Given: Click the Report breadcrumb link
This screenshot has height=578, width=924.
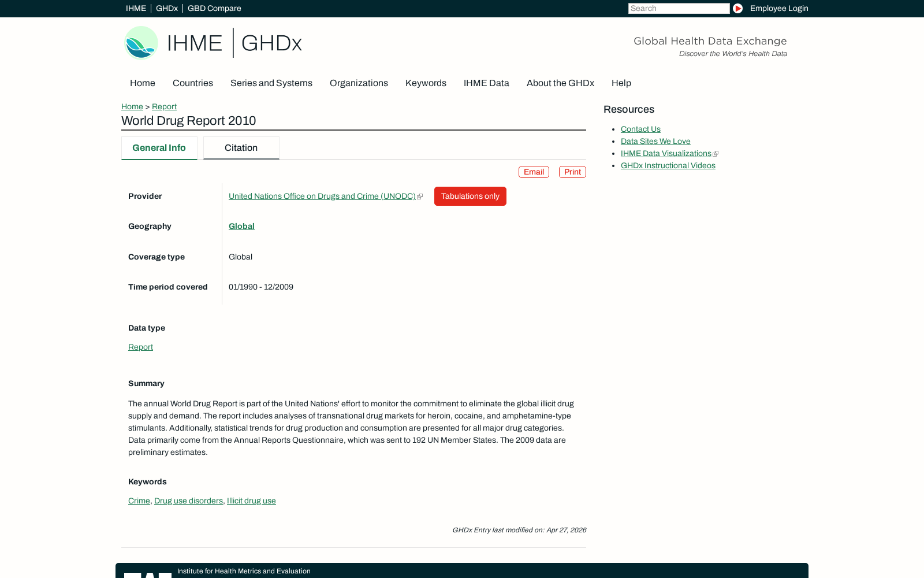Looking at the screenshot, I should (x=164, y=107).
